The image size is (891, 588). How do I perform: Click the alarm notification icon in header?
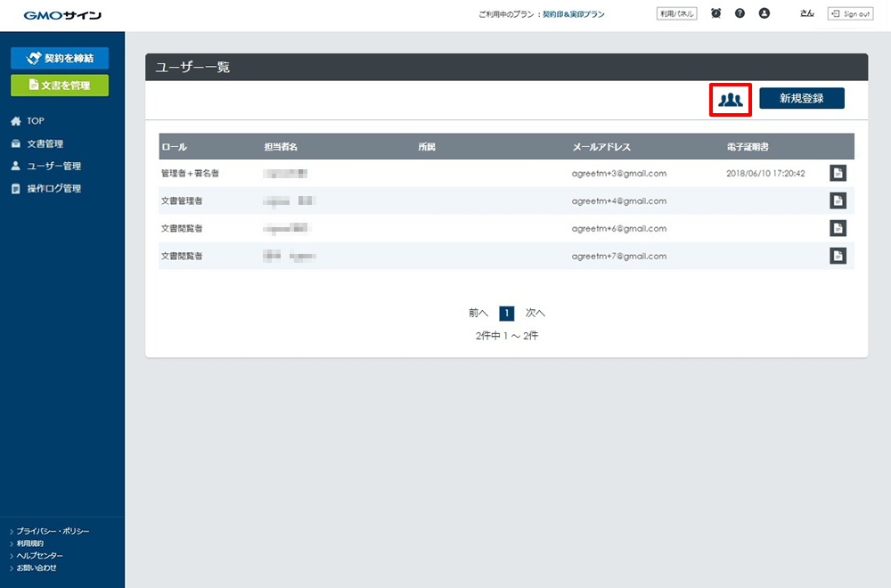(716, 13)
